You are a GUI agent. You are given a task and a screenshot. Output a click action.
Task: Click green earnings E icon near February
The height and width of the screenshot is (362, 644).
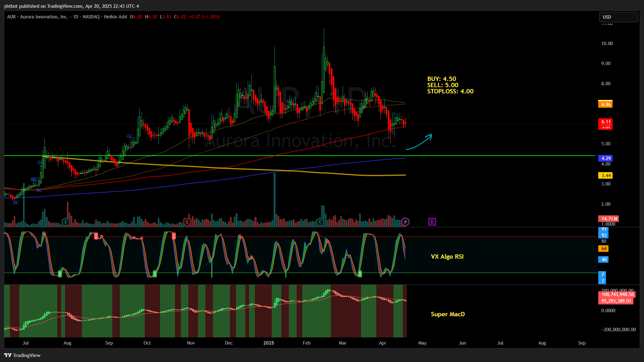pos(320,222)
